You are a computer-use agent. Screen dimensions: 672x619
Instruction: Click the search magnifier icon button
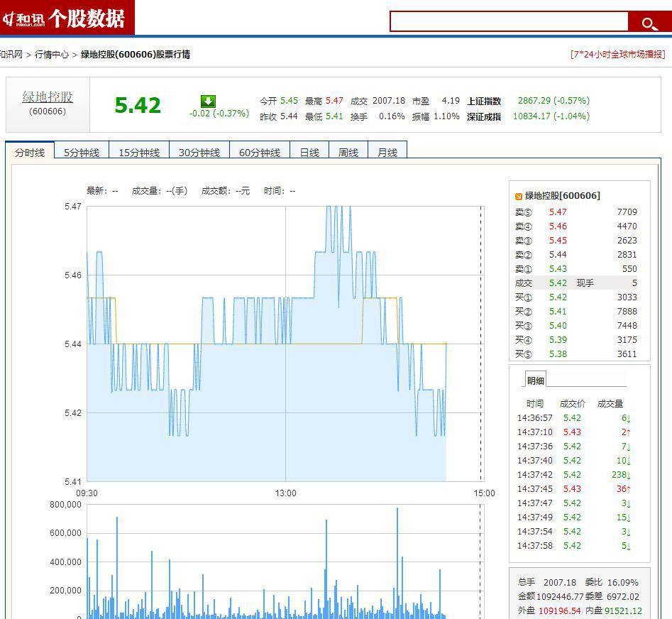click(x=649, y=23)
